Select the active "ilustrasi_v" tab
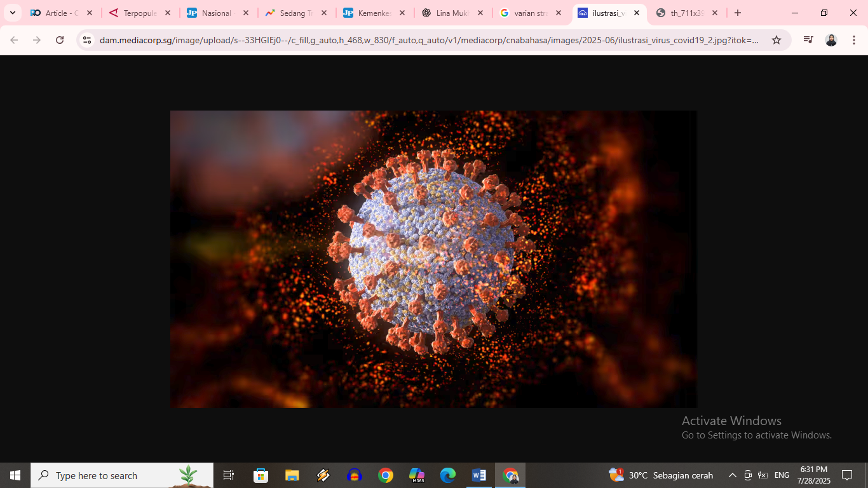 coord(608,13)
